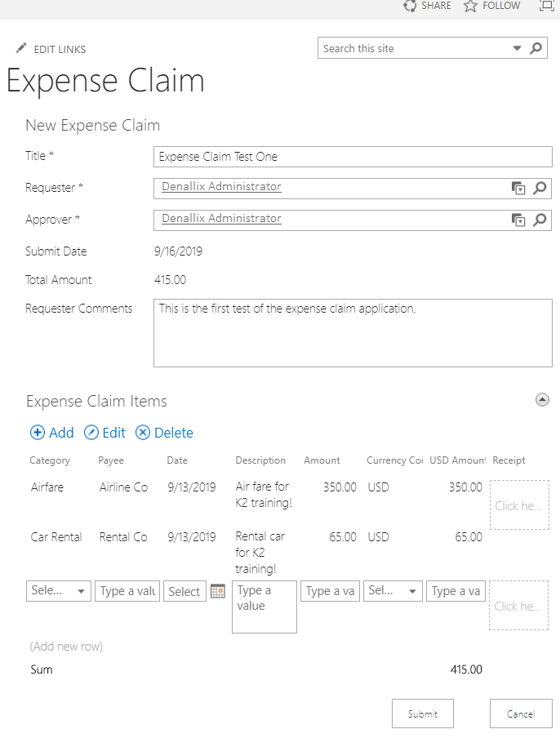560x738 pixels.
Task: Open the search scope dropdown arrow
Action: coord(518,47)
